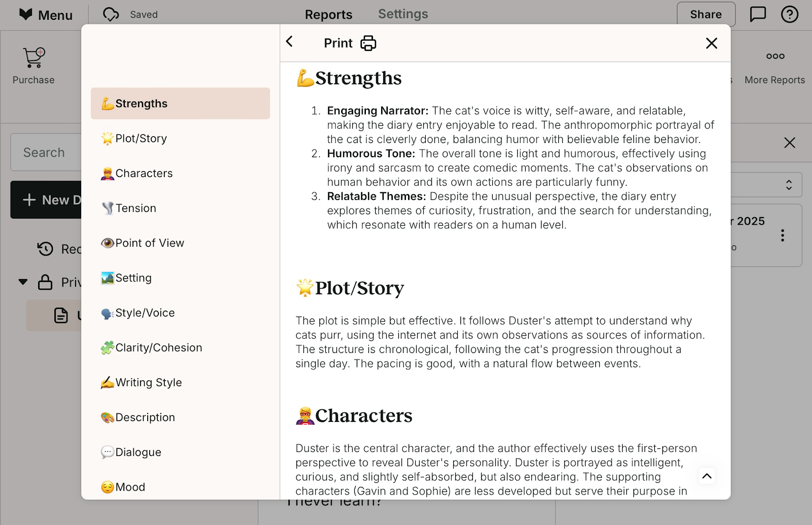Select Point of View in sidebar
Image resolution: width=812 pixels, height=525 pixels.
[x=149, y=243]
